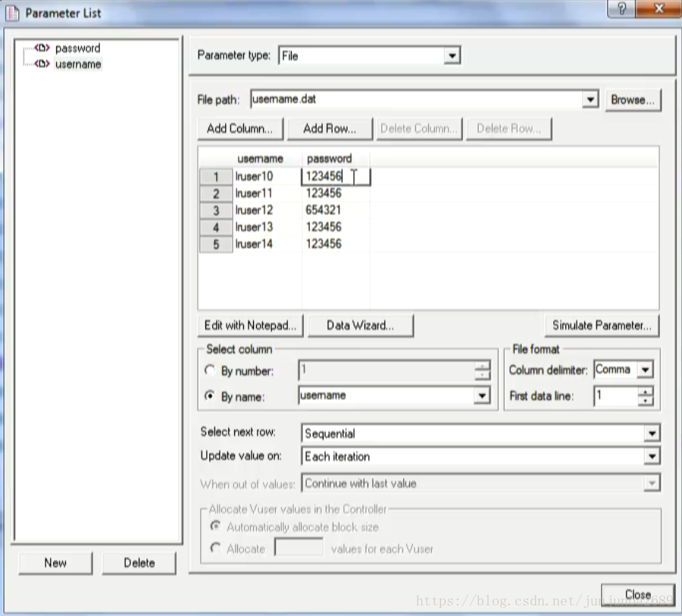Click the Allocate values input field
This screenshot has height=616, width=682.
[299, 547]
